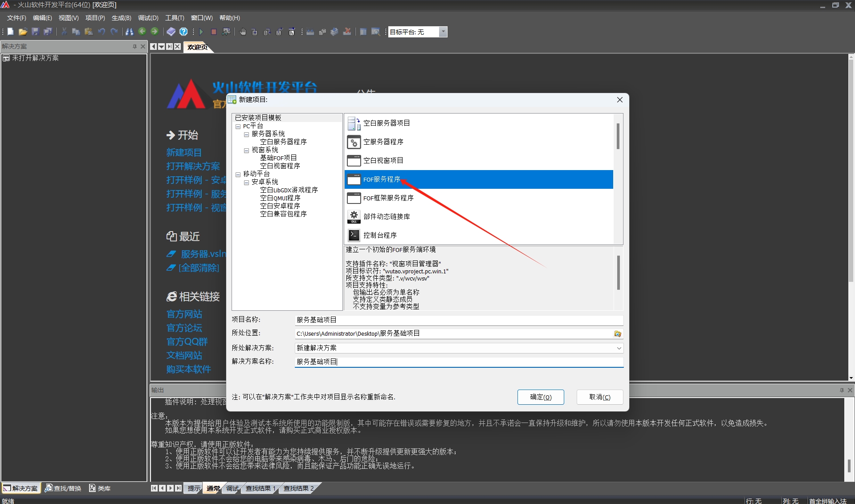Viewport: 855px width, 504px height.
Task: Click the Cut scissors toolbar icon
Action: click(64, 32)
